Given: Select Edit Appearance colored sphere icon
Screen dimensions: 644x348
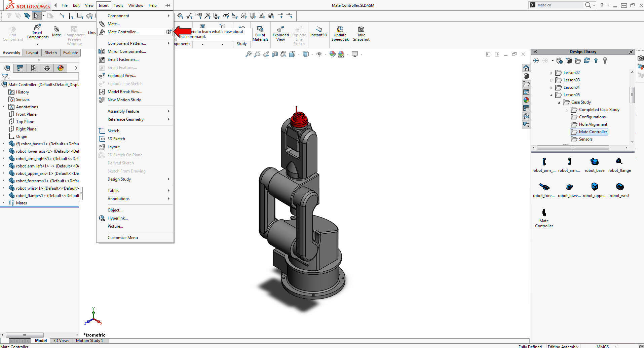Looking at the screenshot, I should coord(333,54).
